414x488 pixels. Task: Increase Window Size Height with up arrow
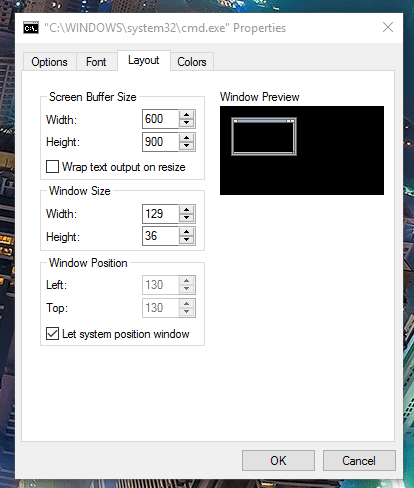pyautogui.click(x=186, y=232)
